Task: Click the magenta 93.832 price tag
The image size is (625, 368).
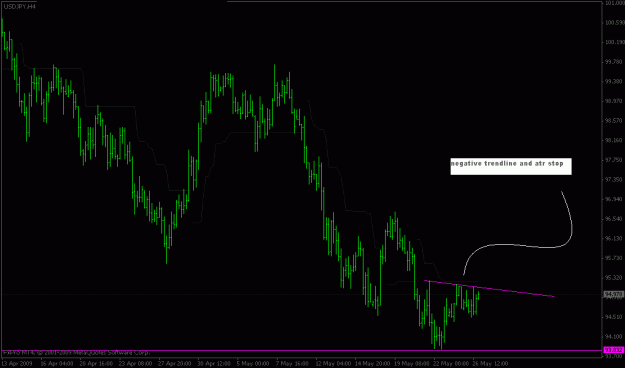Action: click(613, 350)
